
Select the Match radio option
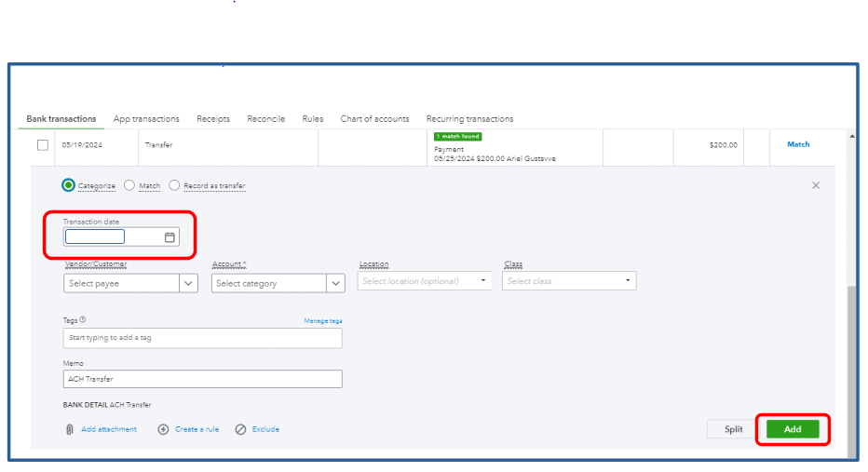pyautogui.click(x=129, y=185)
